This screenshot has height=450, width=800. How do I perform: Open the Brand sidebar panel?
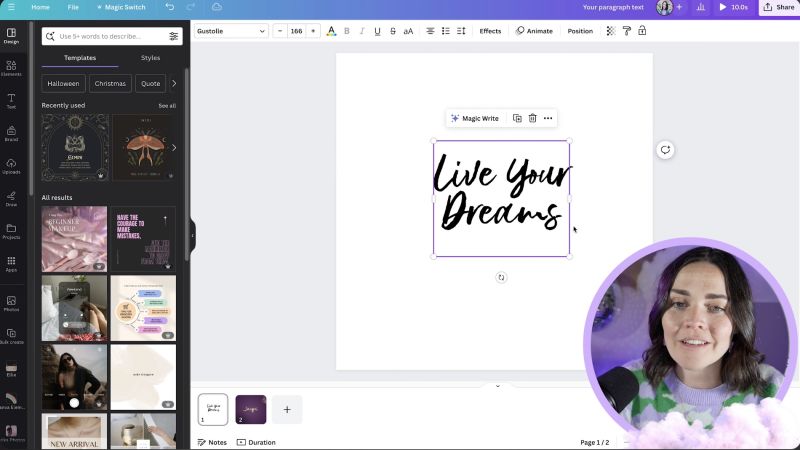click(11, 133)
